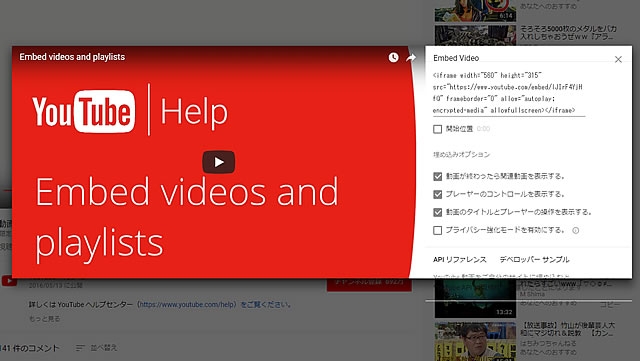Close the Embed Video dialog
The width and height of the screenshot is (640, 361).
[x=618, y=59]
